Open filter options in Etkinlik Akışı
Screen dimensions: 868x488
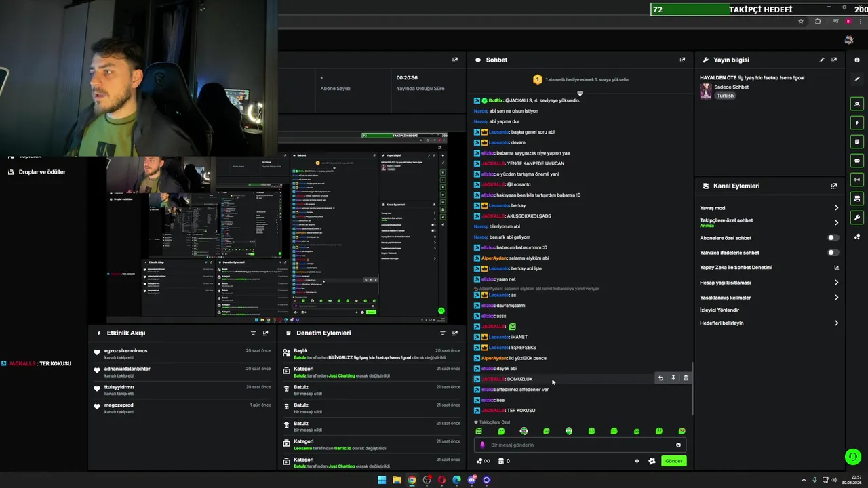[x=254, y=333]
